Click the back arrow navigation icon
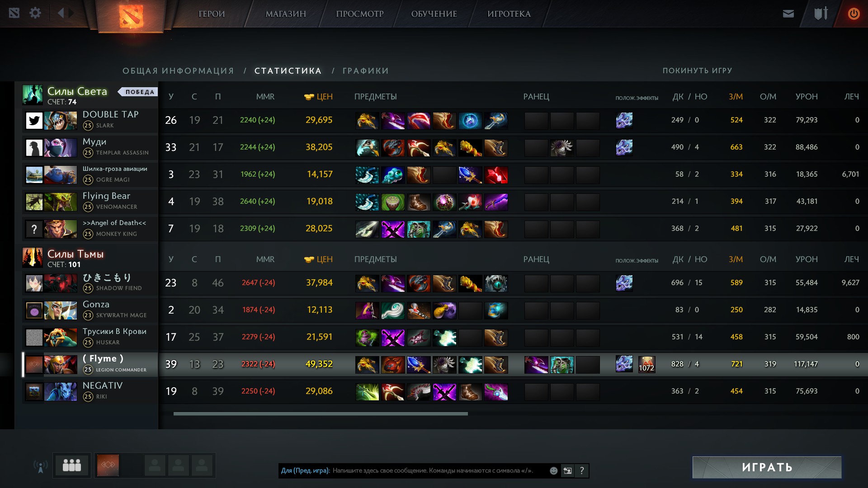868x488 pixels. pyautogui.click(x=61, y=13)
